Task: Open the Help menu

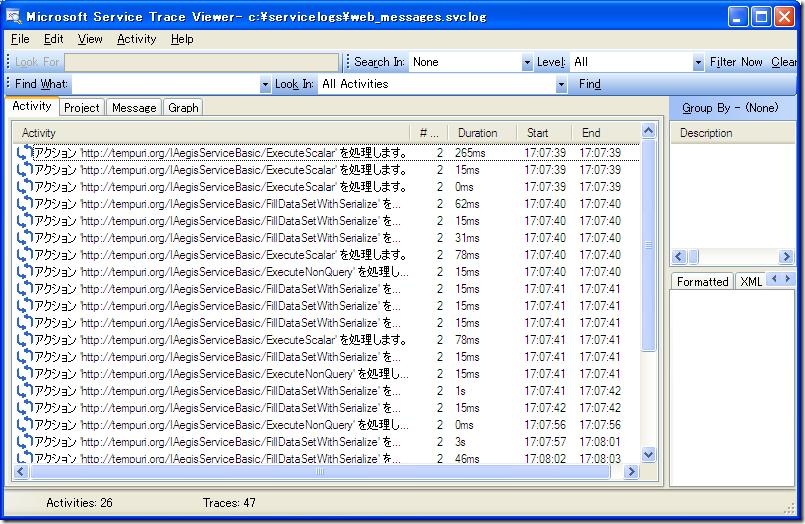Action: click(182, 39)
